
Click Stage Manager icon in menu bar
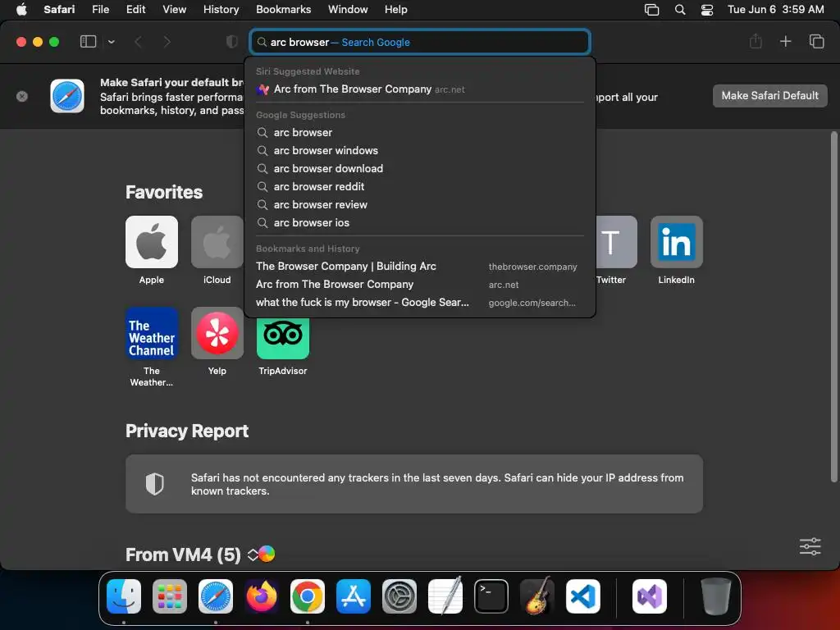tap(651, 10)
